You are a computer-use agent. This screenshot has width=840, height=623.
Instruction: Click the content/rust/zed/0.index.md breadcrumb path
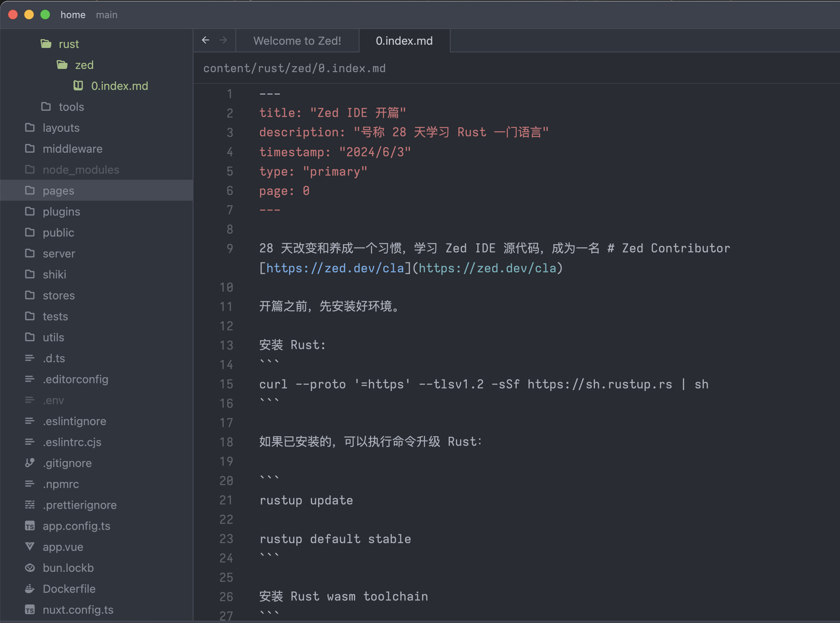(x=294, y=68)
